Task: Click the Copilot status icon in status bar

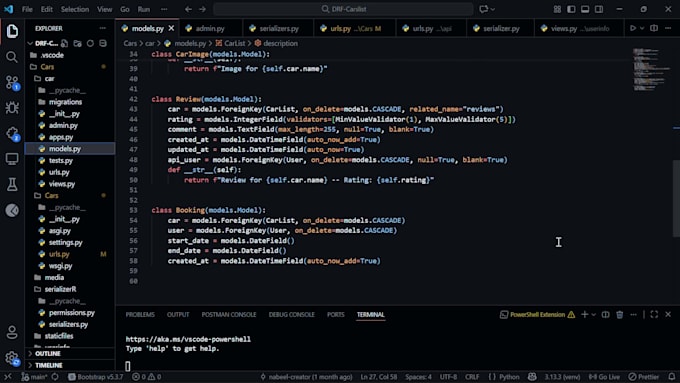Action: click(532, 376)
